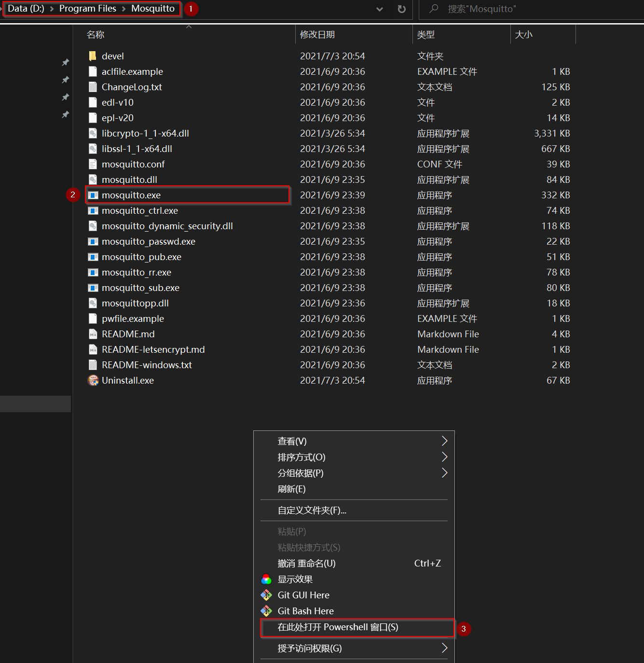
Task: Click the mosquitto_dynamic_security.dll icon
Action: point(93,226)
